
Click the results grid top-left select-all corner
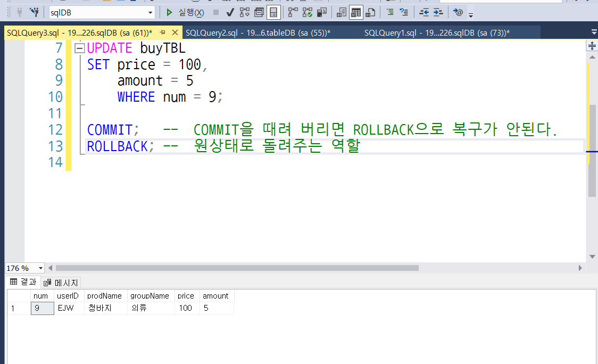coord(19,296)
